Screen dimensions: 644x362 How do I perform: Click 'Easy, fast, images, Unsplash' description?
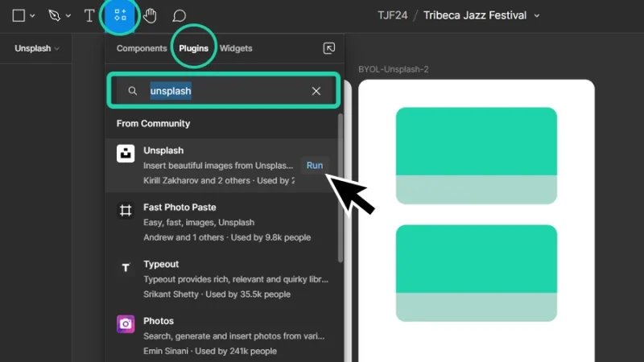coord(199,223)
